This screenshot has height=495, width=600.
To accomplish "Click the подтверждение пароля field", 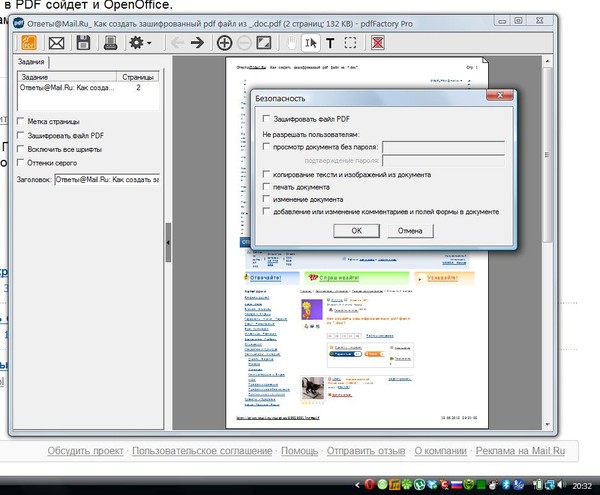I will pyautogui.click(x=443, y=161).
